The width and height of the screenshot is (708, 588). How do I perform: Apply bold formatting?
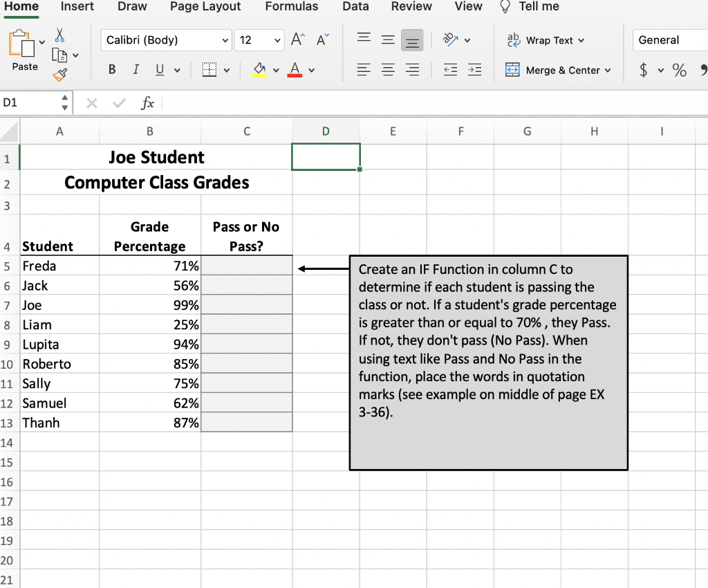click(x=111, y=69)
